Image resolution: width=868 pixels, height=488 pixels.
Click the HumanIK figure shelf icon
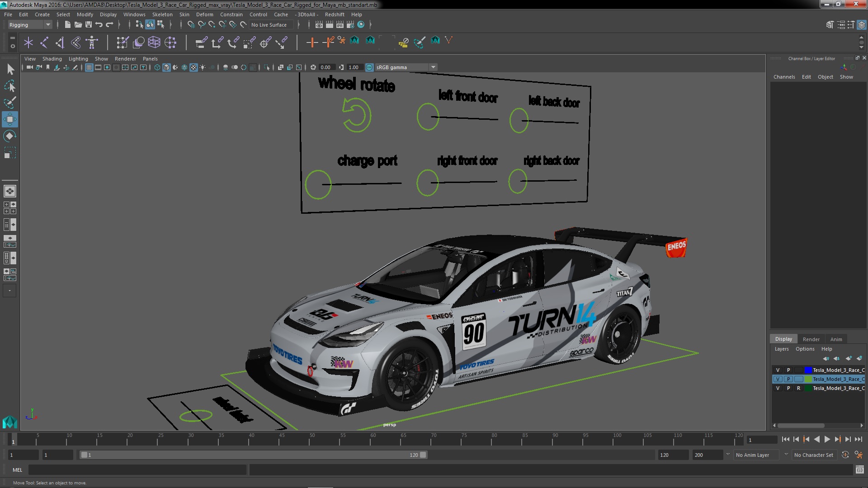coord(92,43)
